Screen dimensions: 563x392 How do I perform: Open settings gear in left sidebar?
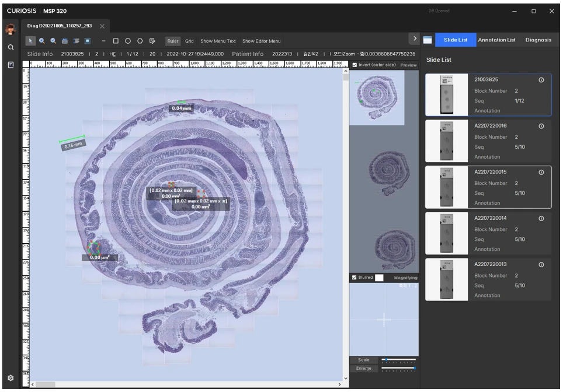[x=11, y=377]
